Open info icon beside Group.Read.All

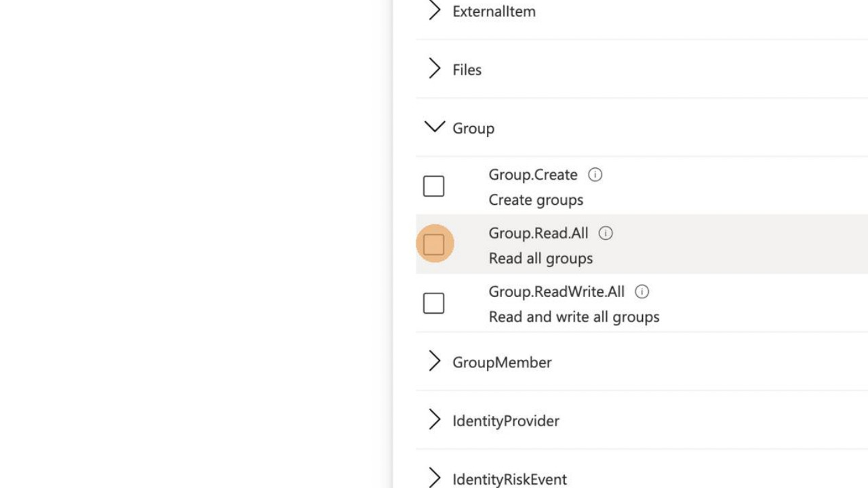(x=605, y=232)
